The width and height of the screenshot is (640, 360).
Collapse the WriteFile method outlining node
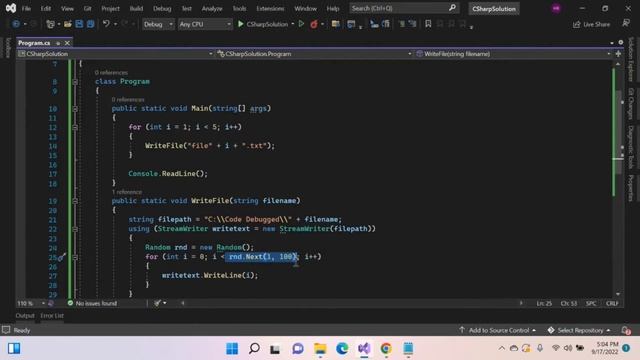pyautogui.click(x=75, y=201)
